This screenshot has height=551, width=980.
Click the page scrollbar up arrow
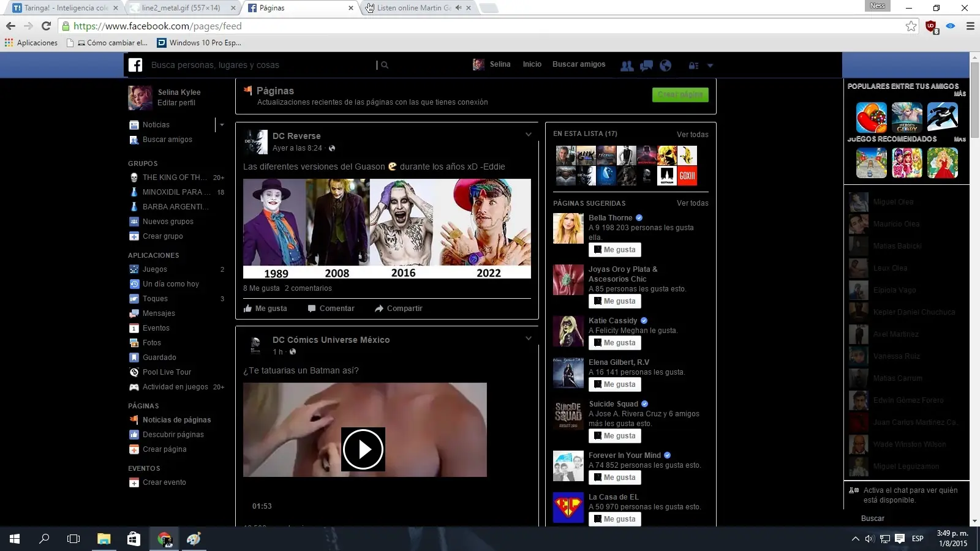(974, 57)
